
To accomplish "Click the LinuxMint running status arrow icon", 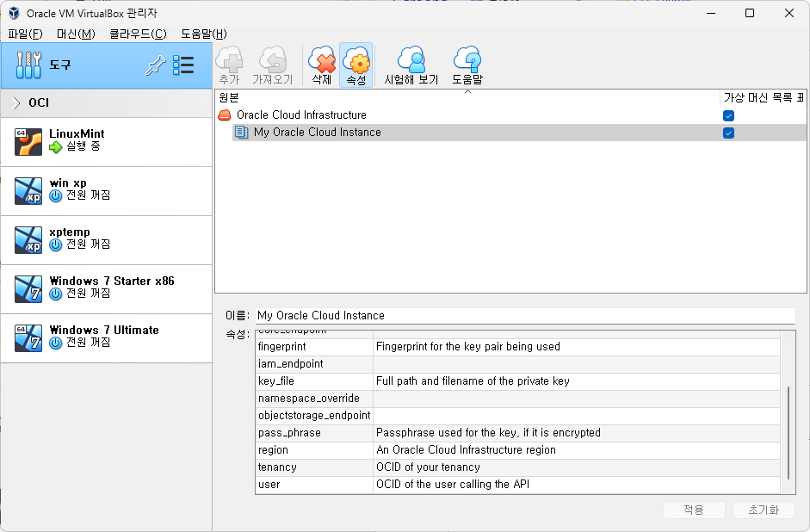I will coord(55,148).
